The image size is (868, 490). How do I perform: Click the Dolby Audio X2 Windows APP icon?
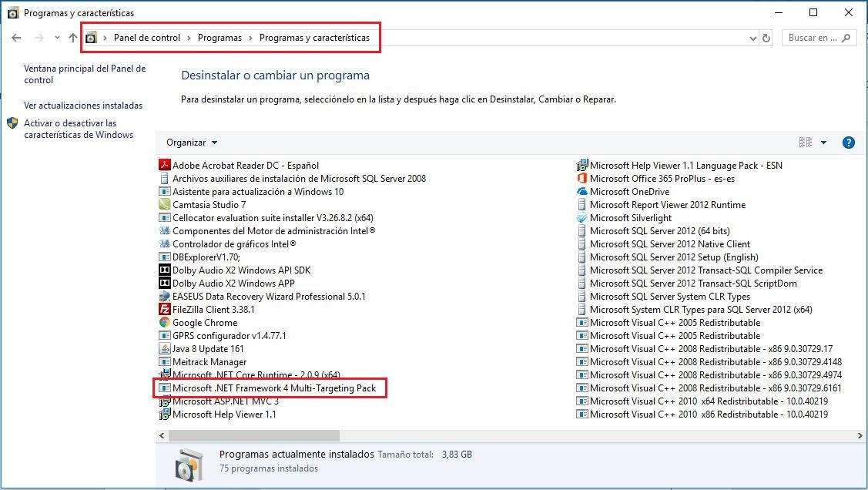164,283
